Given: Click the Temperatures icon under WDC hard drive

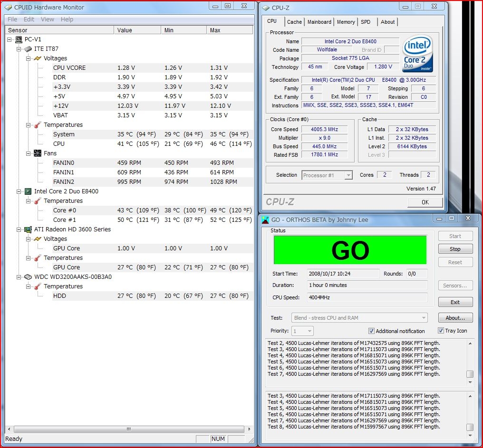Looking at the screenshot, I should 38,286.
